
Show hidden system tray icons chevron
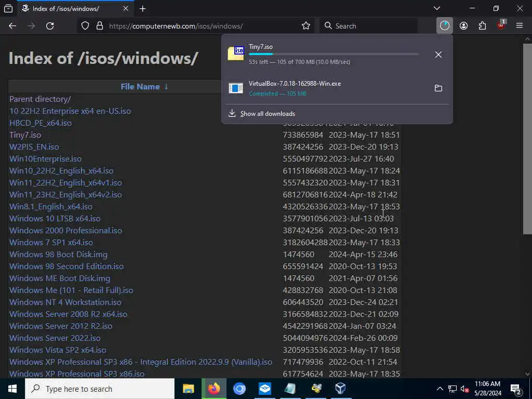[x=440, y=389]
